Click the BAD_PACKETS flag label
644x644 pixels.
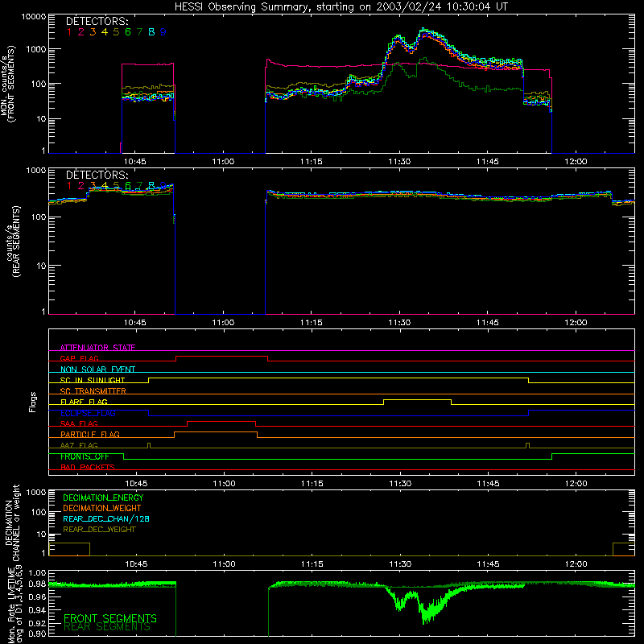[88, 467]
